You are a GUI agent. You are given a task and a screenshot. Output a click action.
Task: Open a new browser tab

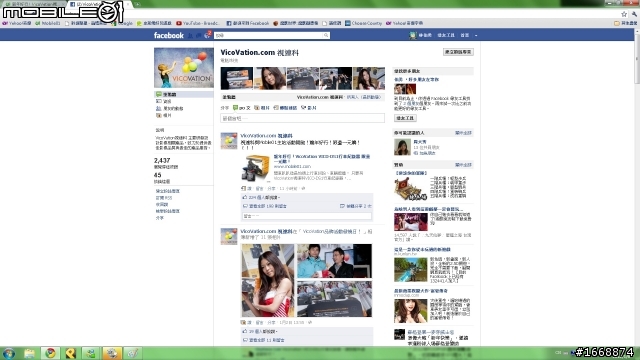[138, 4]
